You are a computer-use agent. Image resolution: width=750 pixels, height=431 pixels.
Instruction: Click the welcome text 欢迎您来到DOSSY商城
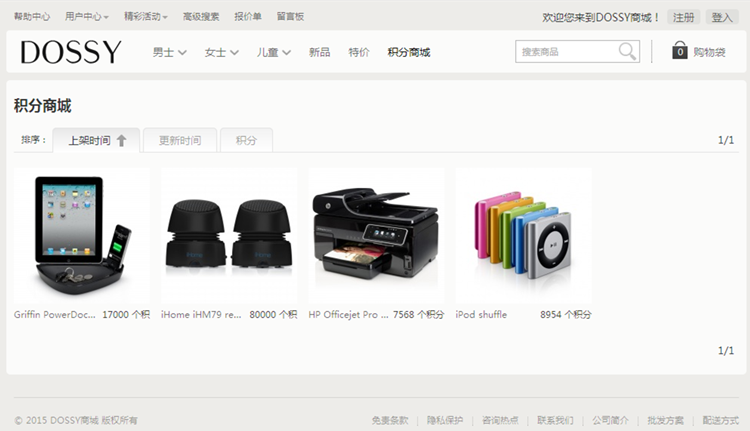(601, 18)
